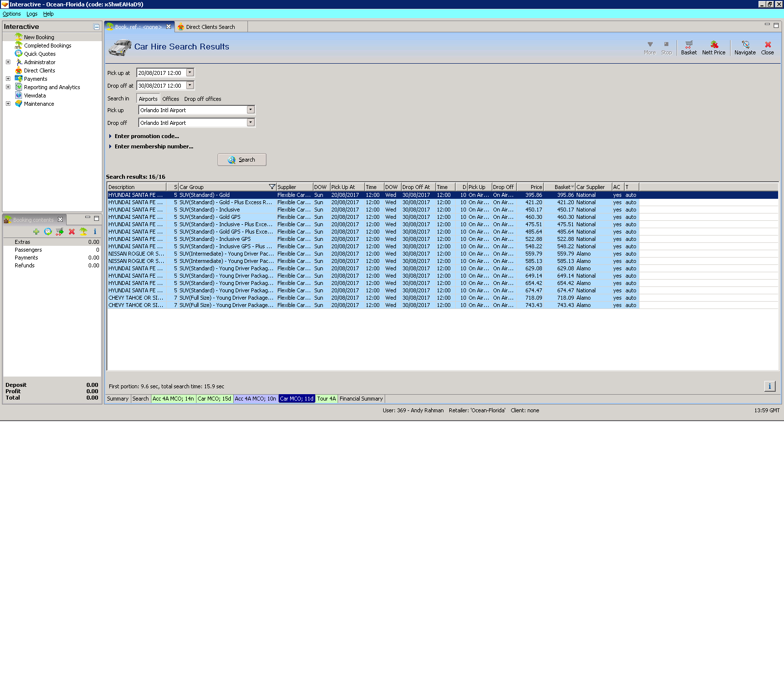Open the Pick up airport dropdown
Image resolution: width=784 pixels, height=686 pixels.
250,110
